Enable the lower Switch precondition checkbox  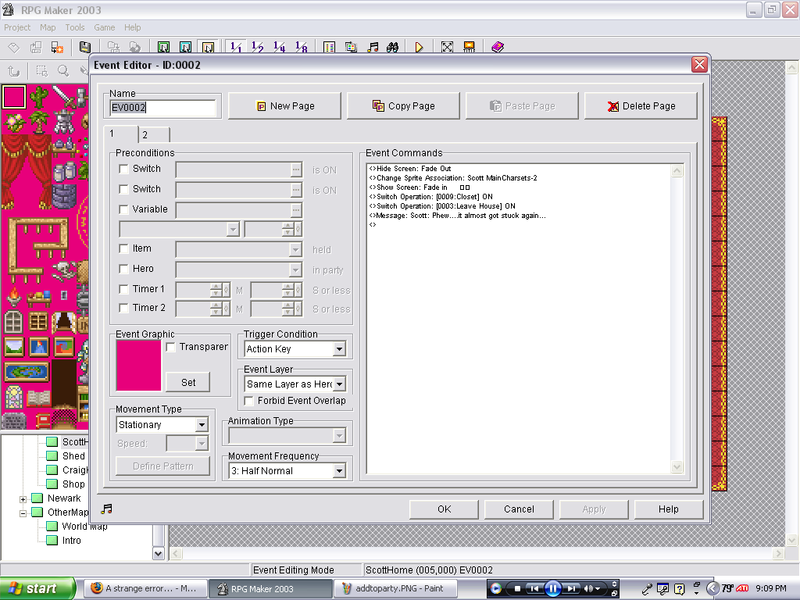[x=123, y=189]
